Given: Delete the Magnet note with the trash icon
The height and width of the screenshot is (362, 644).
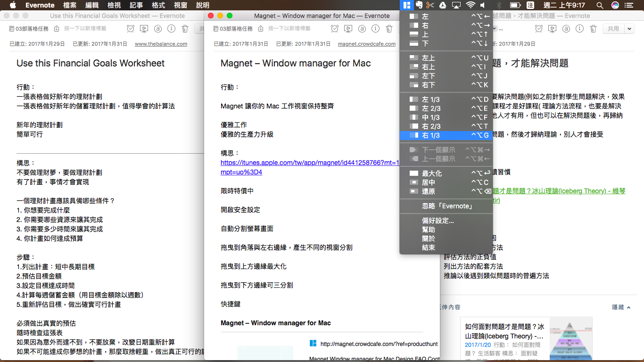Looking at the screenshot, I should point(389,29).
